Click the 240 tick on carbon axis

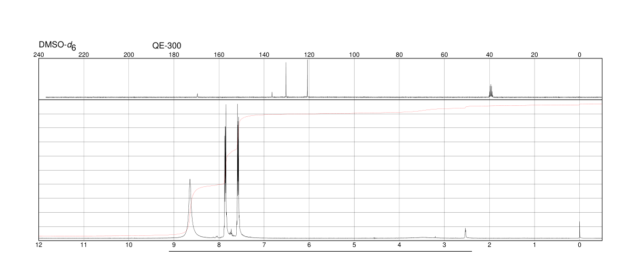click(38, 55)
